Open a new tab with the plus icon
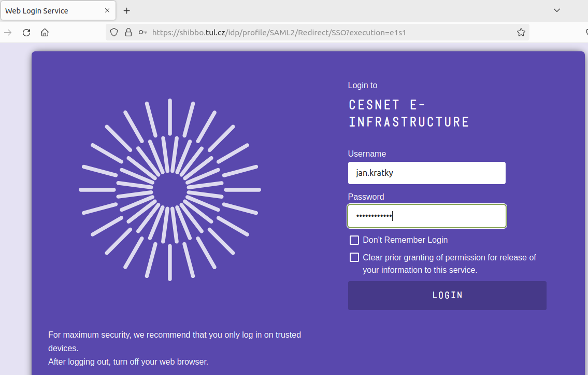588x375 pixels. pos(127,11)
